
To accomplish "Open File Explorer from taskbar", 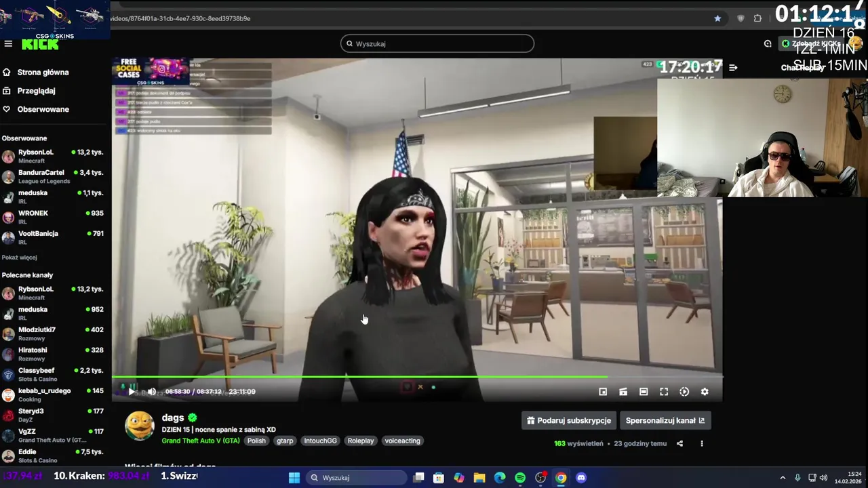I will [x=479, y=478].
